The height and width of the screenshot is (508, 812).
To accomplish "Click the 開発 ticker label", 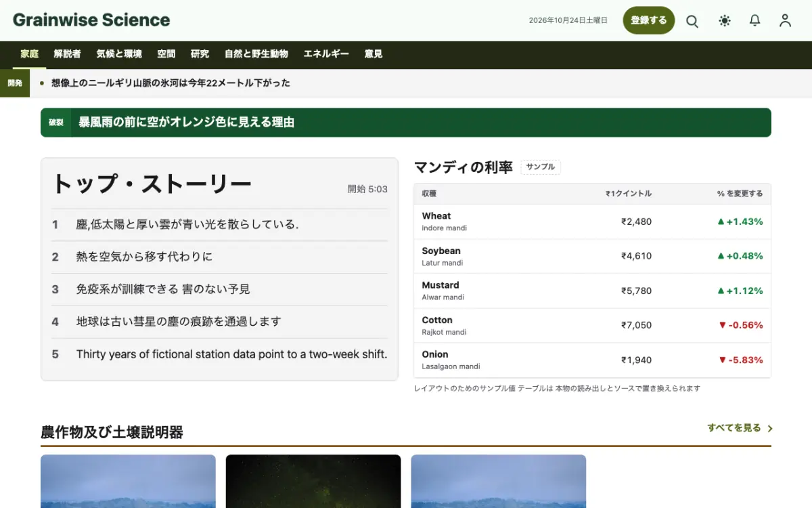I will (x=15, y=83).
